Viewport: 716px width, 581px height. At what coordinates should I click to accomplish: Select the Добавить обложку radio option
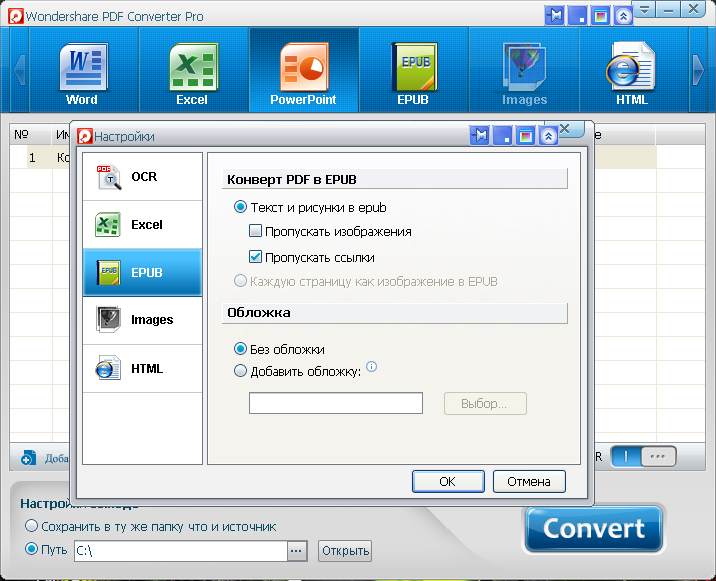pyautogui.click(x=240, y=371)
